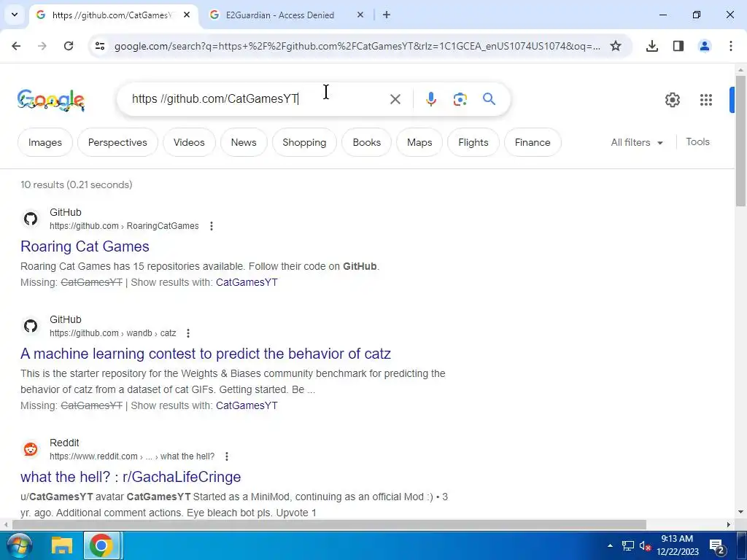Viewport: 747px width, 560px height.
Task: Reload the current page
Action: pos(69,46)
